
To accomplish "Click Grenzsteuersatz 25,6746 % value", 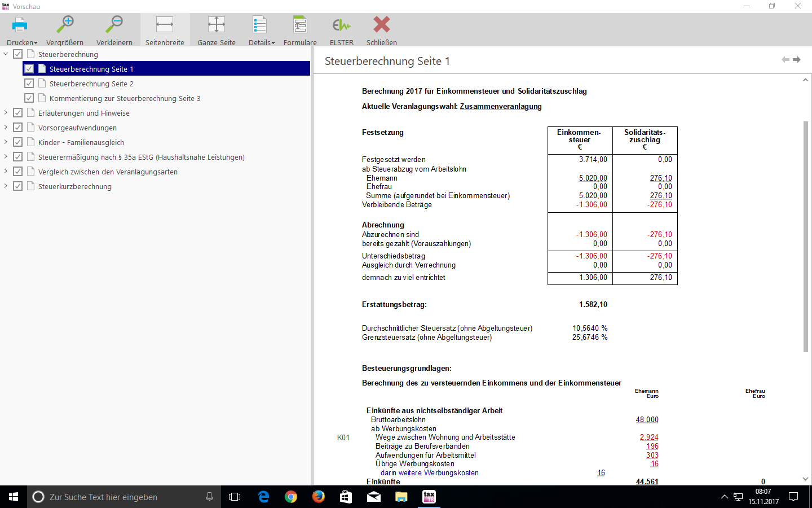I will tap(590, 337).
